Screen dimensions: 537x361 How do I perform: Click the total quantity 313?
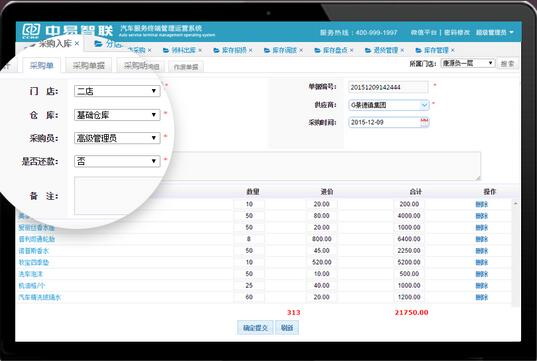(294, 312)
